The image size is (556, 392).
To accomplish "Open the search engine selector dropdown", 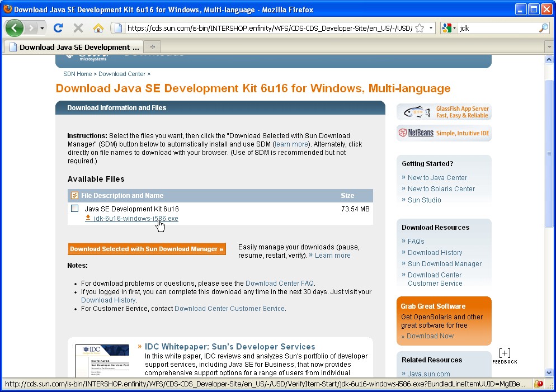I will tap(449, 28).
